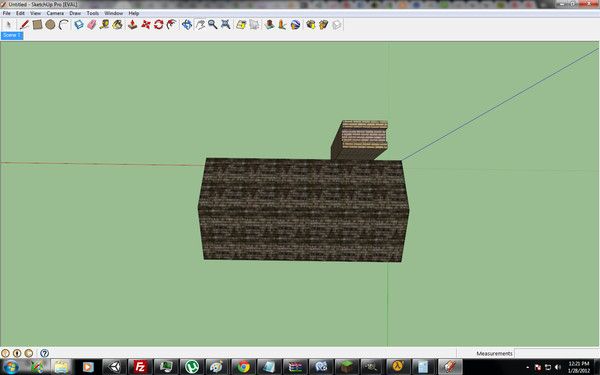Click the second status bar circle icon
This screenshot has width=600, height=375.
pyautogui.click(x=17, y=353)
